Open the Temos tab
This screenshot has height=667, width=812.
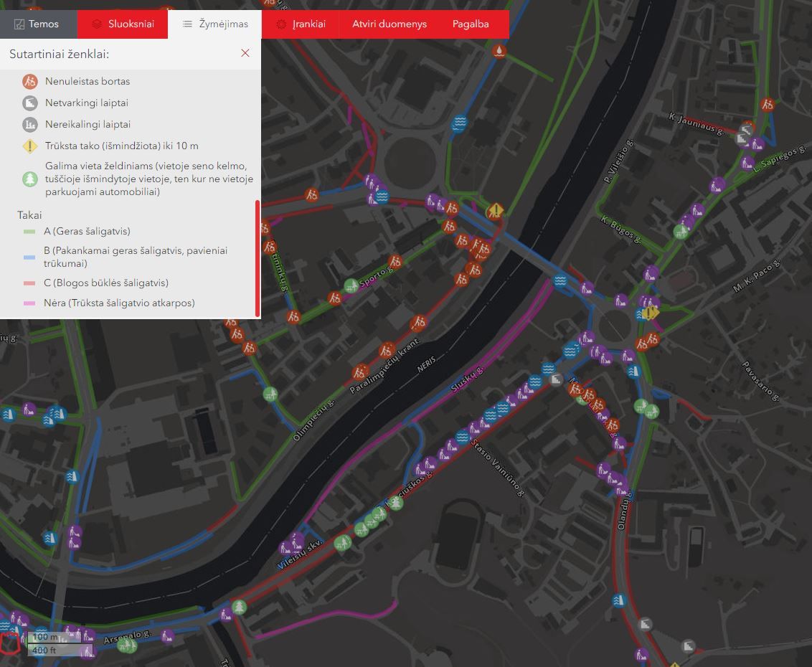click(x=37, y=24)
